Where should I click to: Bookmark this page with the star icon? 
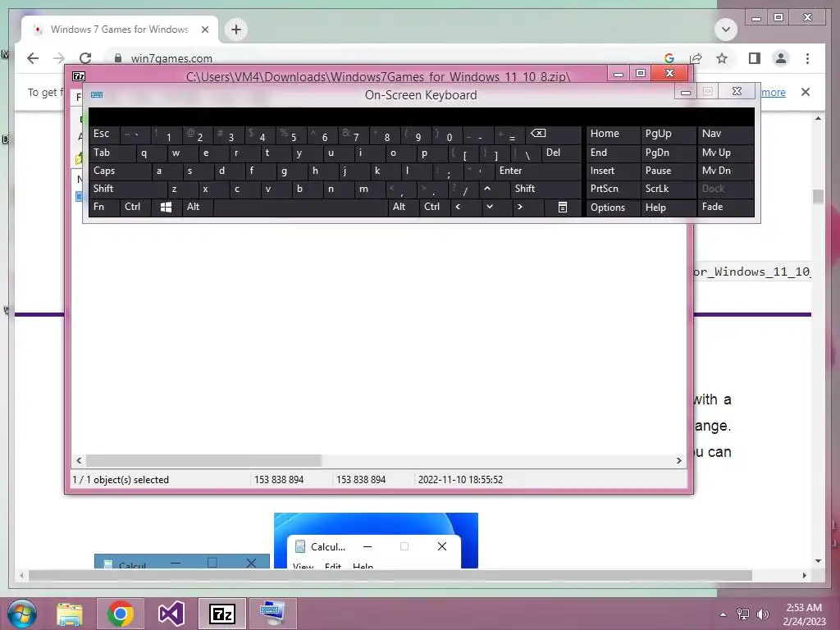coord(722,58)
